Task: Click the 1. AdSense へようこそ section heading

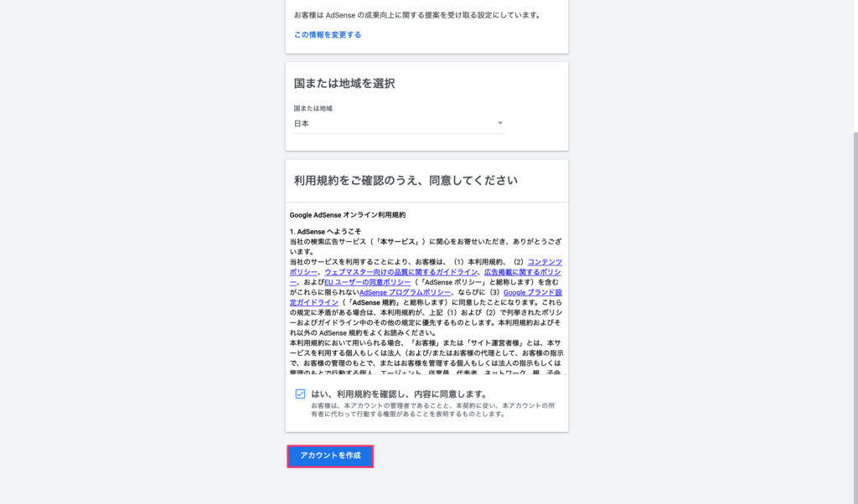Action: [x=325, y=231]
